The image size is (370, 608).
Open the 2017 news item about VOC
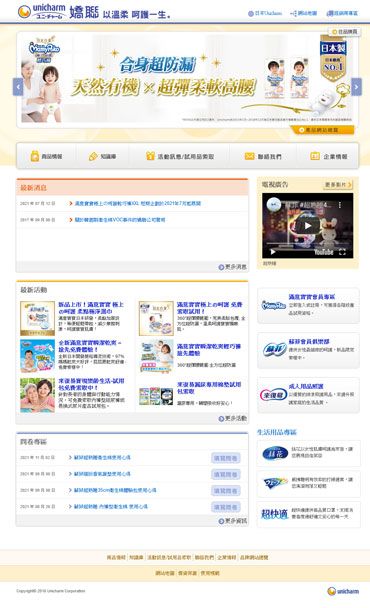coord(119,219)
